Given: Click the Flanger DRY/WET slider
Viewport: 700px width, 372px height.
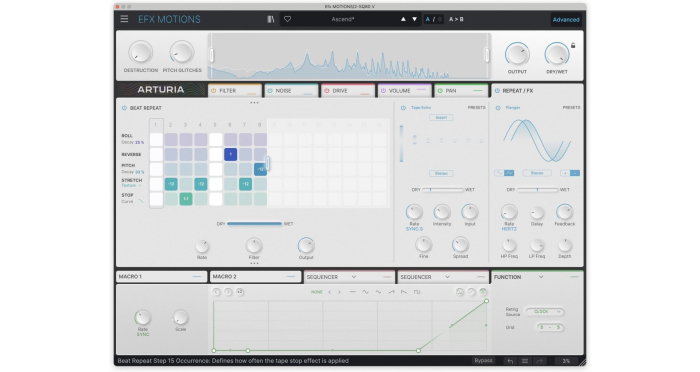Looking at the screenshot, I should coord(537,190).
